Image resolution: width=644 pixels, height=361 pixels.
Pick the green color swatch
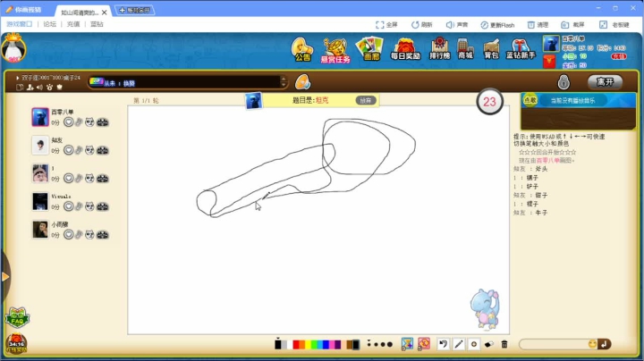coord(314,345)
